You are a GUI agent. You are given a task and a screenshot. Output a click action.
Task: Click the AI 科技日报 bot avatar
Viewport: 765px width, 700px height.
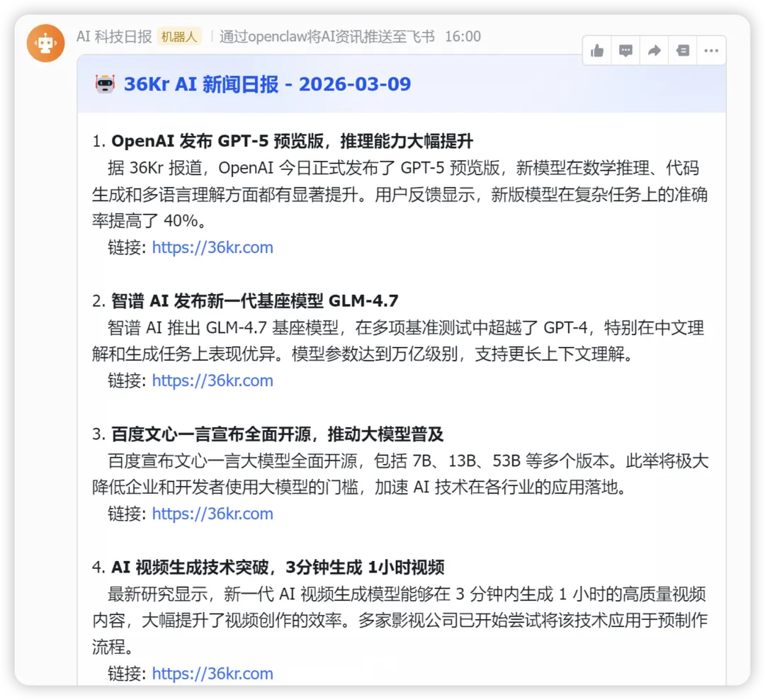pos(45,43)
